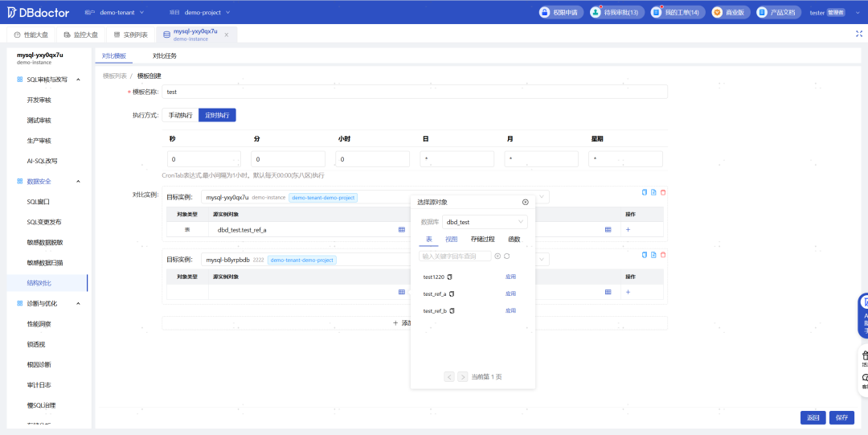Switch to the 视图 tab in popup
The height and width of the screenshot is (435, 868).
click(452, 240)
